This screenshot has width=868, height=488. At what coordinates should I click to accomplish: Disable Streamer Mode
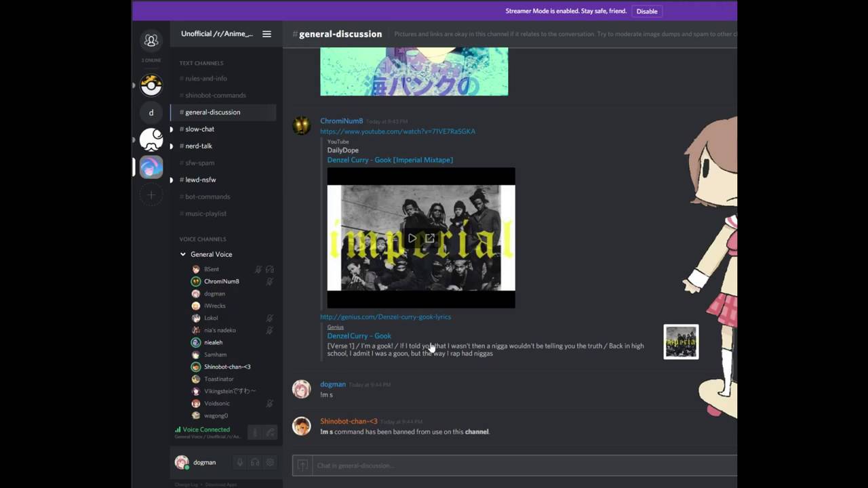pyautogui.click(x=647, y=11)
